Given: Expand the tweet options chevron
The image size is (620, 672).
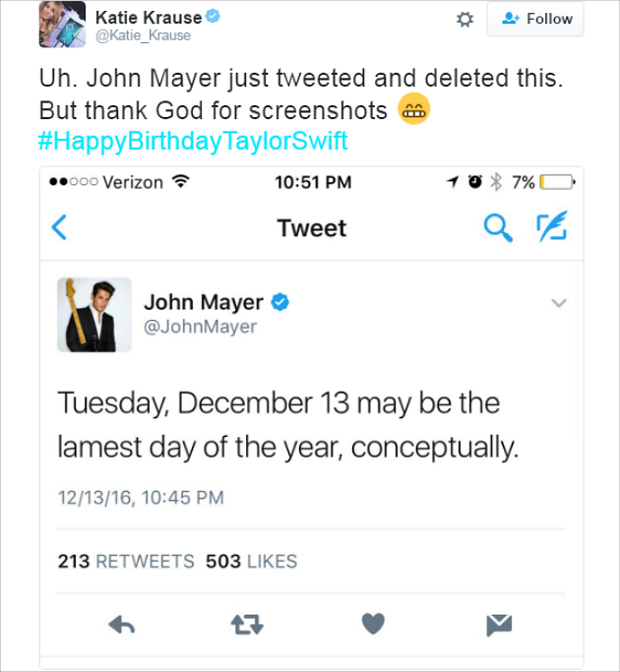Looking at the screenshot, I should point(558,303).
